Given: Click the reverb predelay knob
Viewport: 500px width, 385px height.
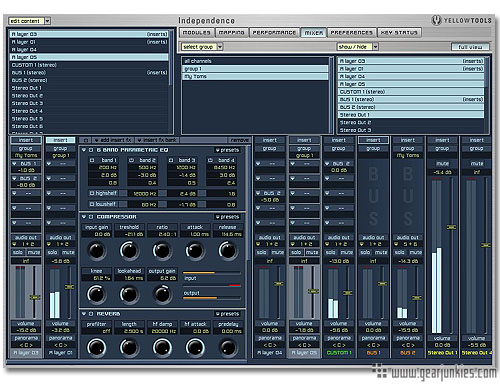Looking at the screenshot, I should click(x=228, y=347).
